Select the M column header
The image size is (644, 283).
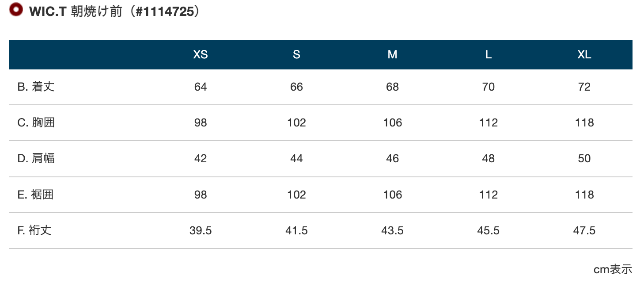tap(392, 54)
